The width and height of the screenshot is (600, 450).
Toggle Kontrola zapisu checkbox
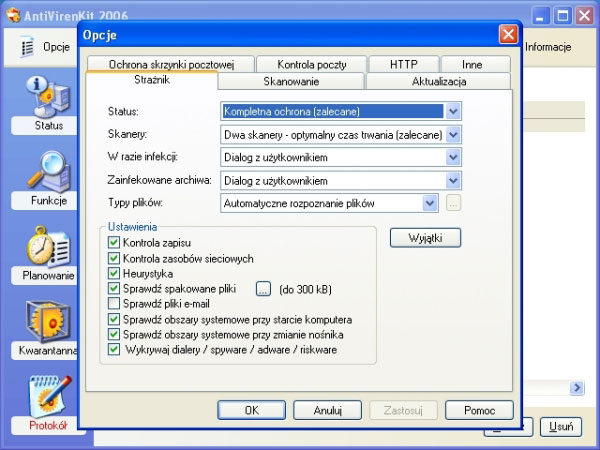point(114,242)
